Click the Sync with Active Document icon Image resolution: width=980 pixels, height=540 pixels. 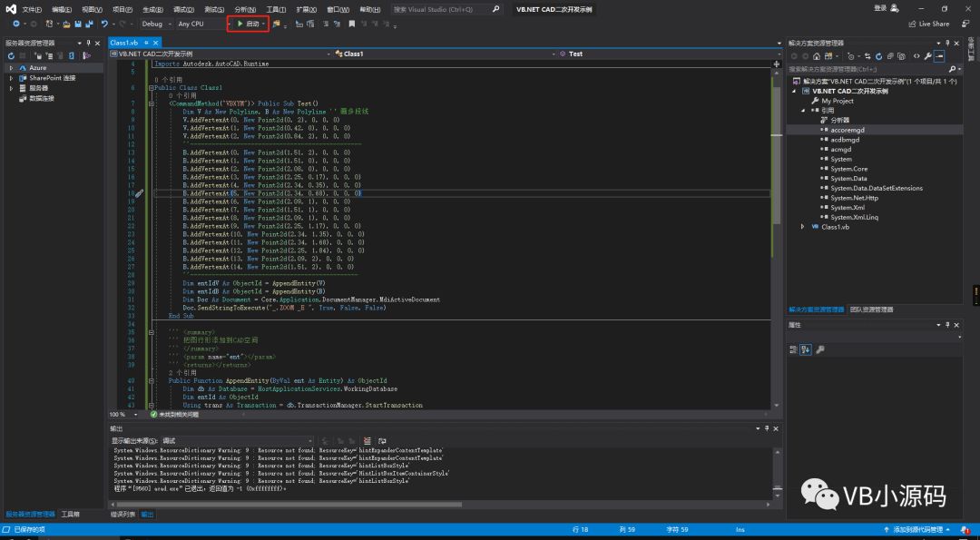pyautogui.click(x=868, y=56)
